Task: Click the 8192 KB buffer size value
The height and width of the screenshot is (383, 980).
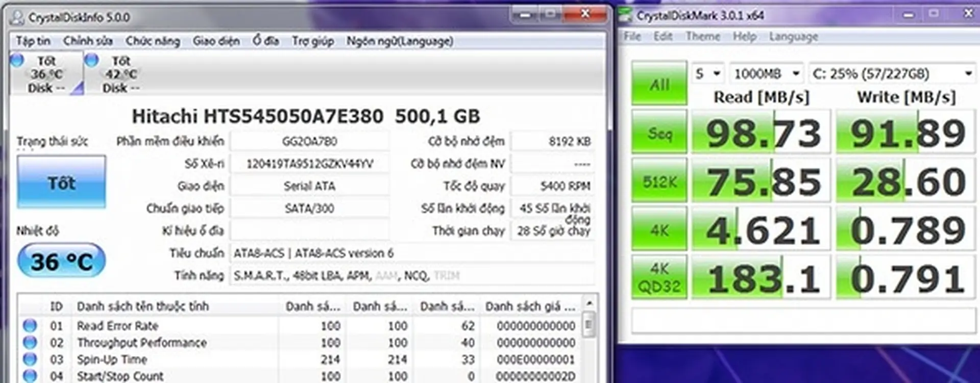Action: [x=553, y=141]
